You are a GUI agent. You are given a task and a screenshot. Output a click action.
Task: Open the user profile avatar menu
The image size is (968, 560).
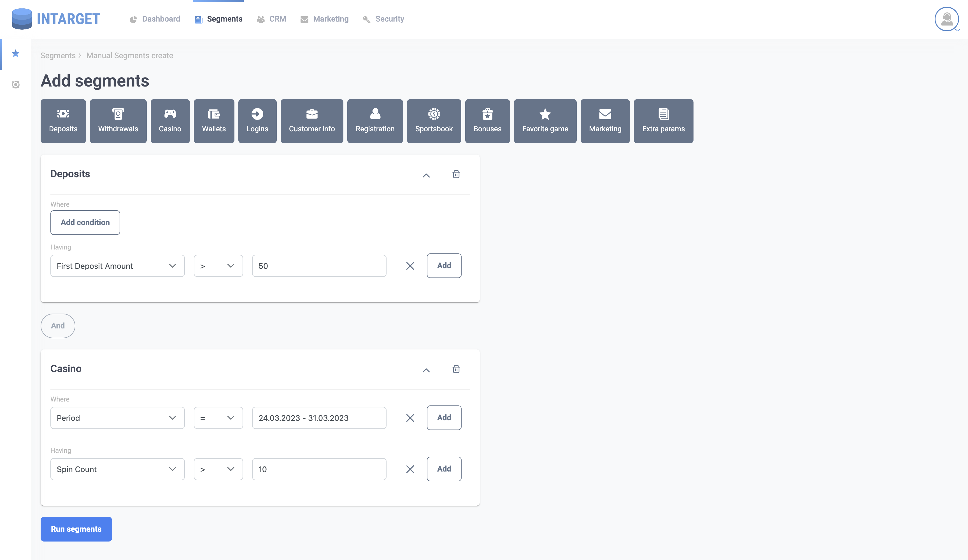946,19
